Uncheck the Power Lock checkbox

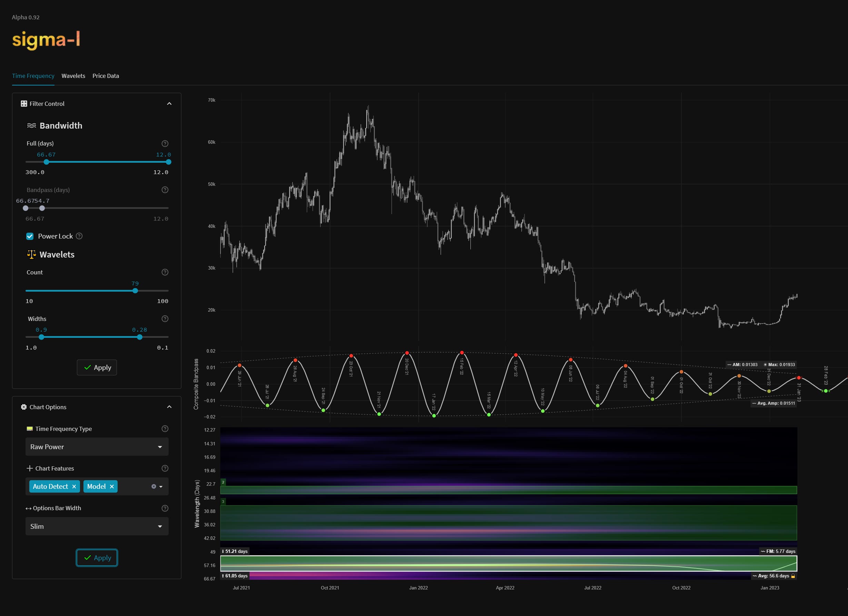(x=30, y=236)
